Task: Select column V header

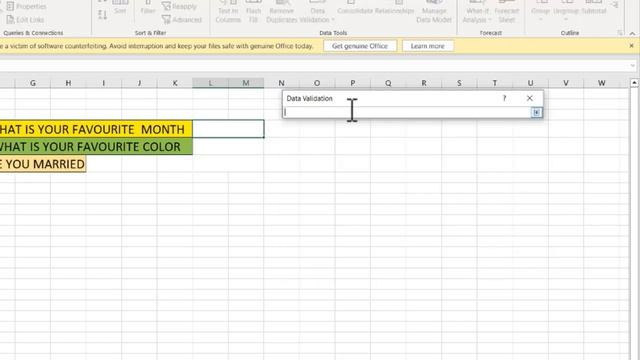Action: pyautogui.click(x=566, y=83)
